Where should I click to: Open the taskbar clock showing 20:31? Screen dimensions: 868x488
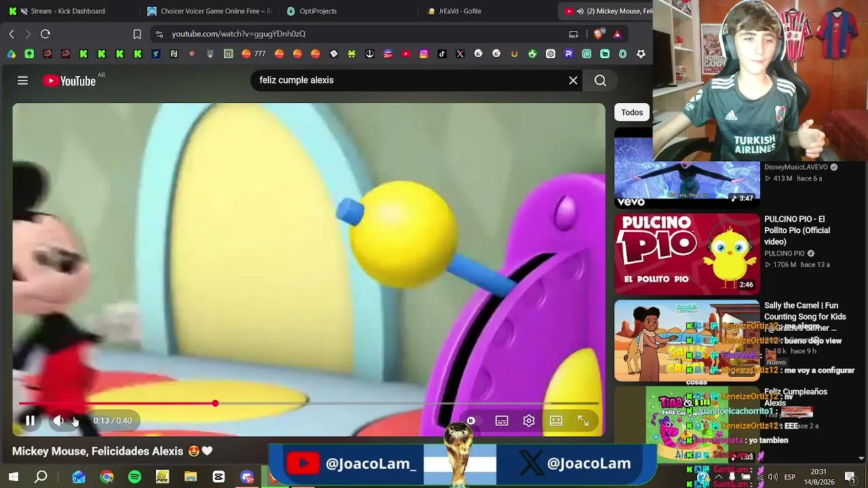818,477
